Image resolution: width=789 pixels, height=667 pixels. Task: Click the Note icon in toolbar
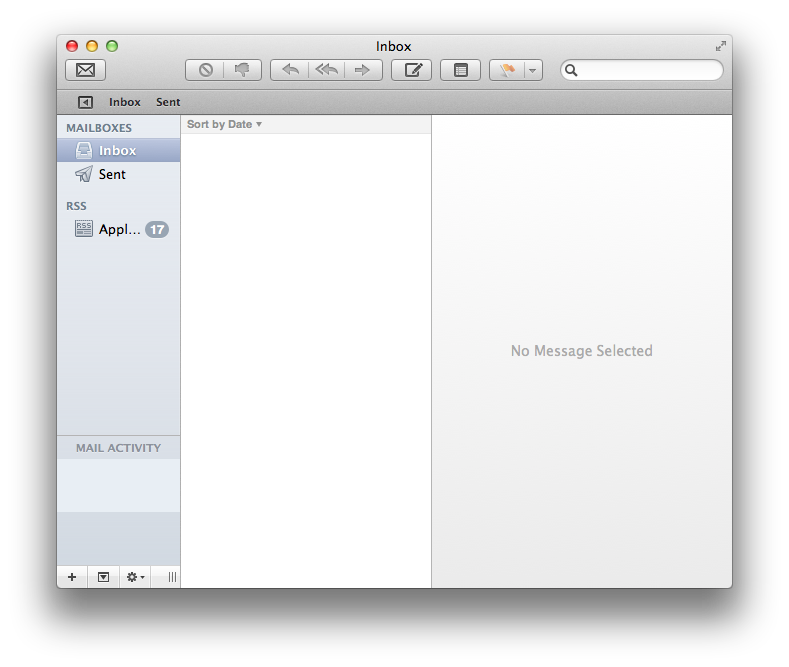460,70
